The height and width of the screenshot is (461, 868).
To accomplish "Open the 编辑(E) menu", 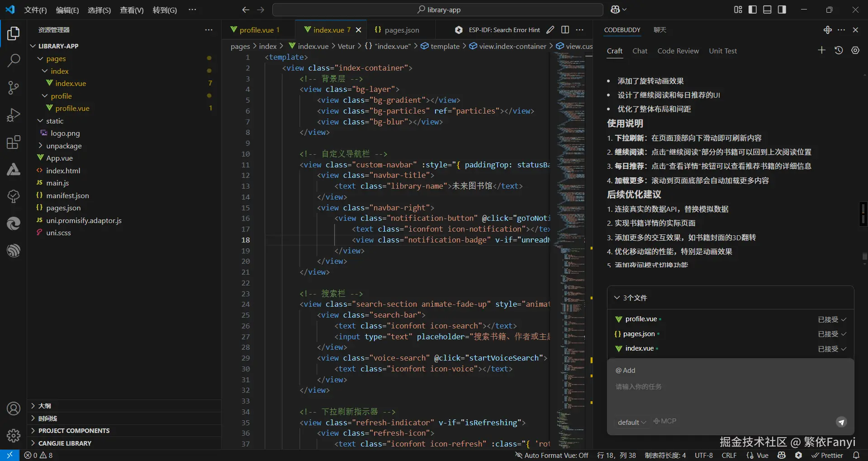I will pos(67,10).
